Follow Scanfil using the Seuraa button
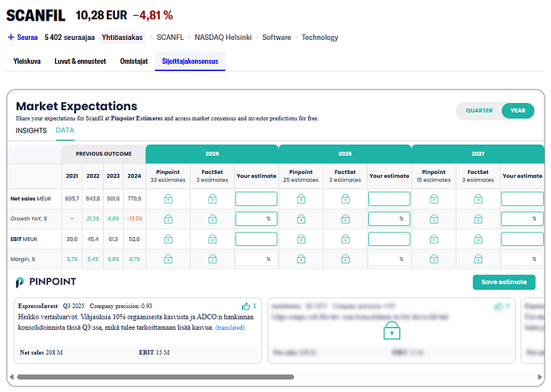Image resolution: width=551 pixels, height=392 pixels. click(x=22, y=37)
